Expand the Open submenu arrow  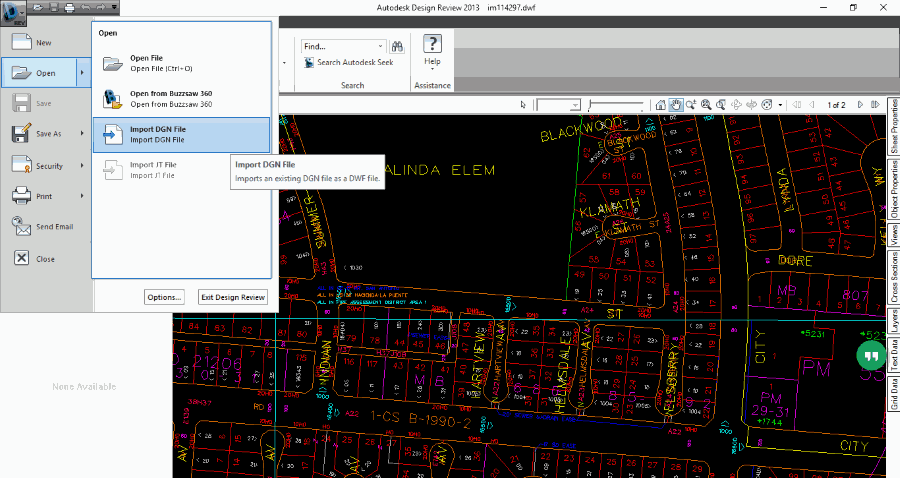[83, 73]
